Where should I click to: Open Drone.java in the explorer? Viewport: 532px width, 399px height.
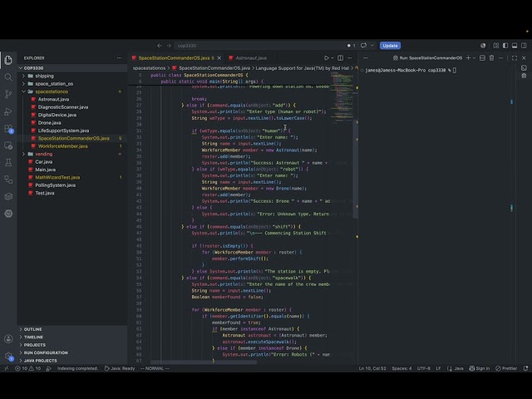click(50, 123)
